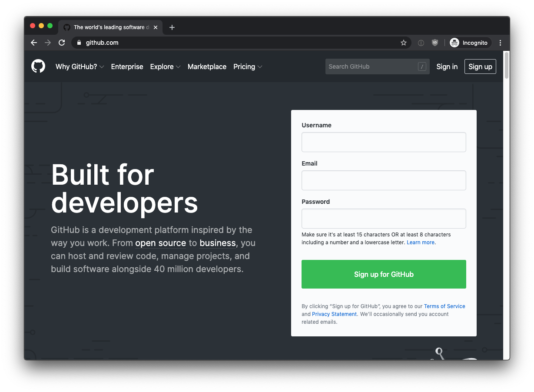
Task: Select the GitHub browser tab
Action: (x=110, y=27)
